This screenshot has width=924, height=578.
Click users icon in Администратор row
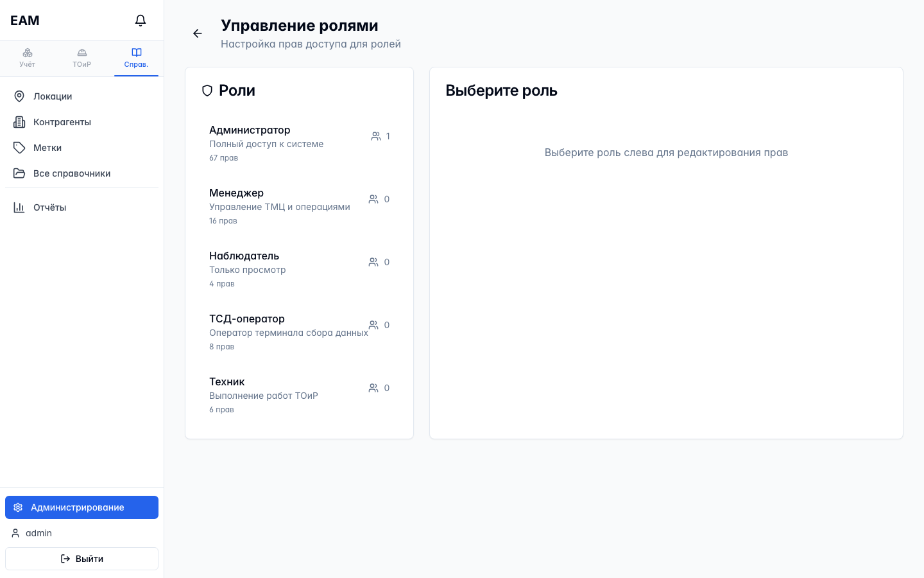coord(376,136)
